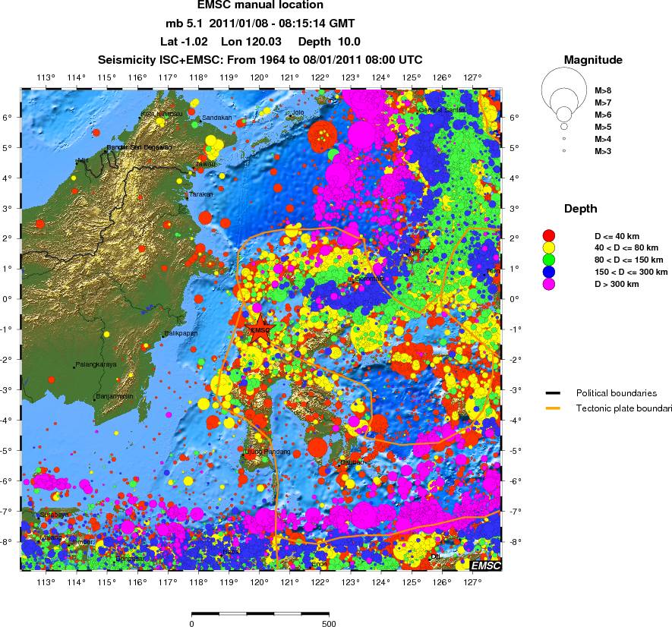Click the M>5 circle in the Magnitude legend
This screenshot has width=672, height=627.
click(564, 127)
